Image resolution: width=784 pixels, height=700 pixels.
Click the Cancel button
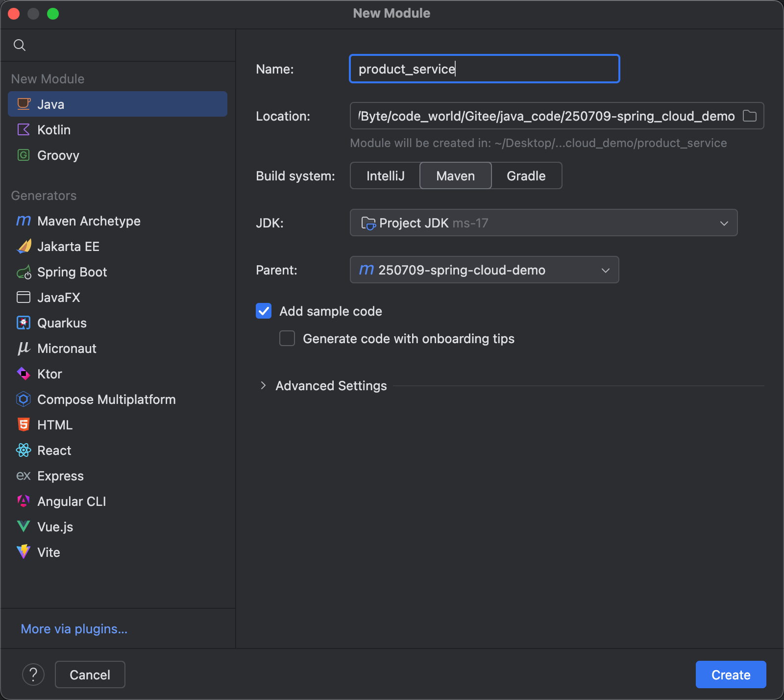pos(90,675)
